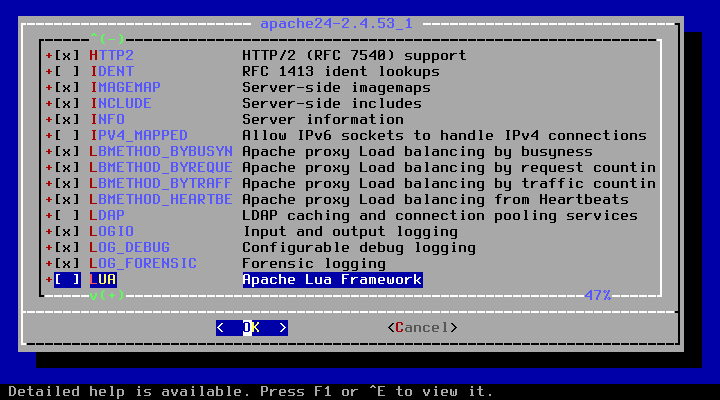Click 'Server information' description
Image resolution: width=720 pixels, height=400 pixels.
(323, 120)
